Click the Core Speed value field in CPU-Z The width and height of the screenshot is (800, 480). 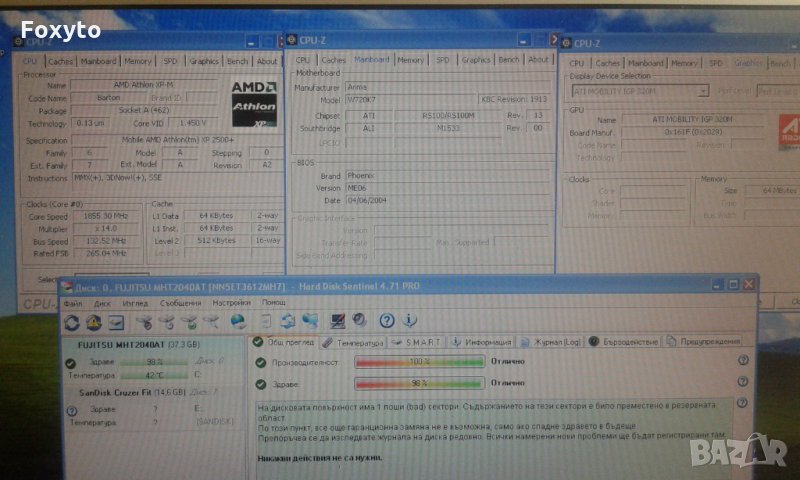click(x=107, y=215)
